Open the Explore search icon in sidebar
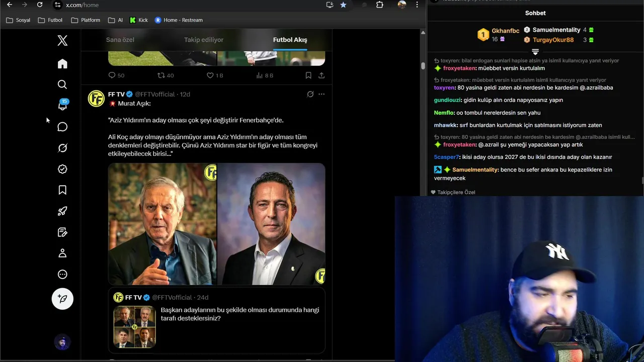This screenshot has height=362, width=644. click(x=62, y=84)
